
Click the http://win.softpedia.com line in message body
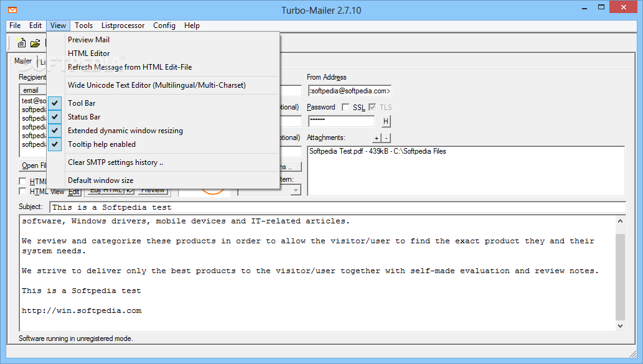coord(82,310)
